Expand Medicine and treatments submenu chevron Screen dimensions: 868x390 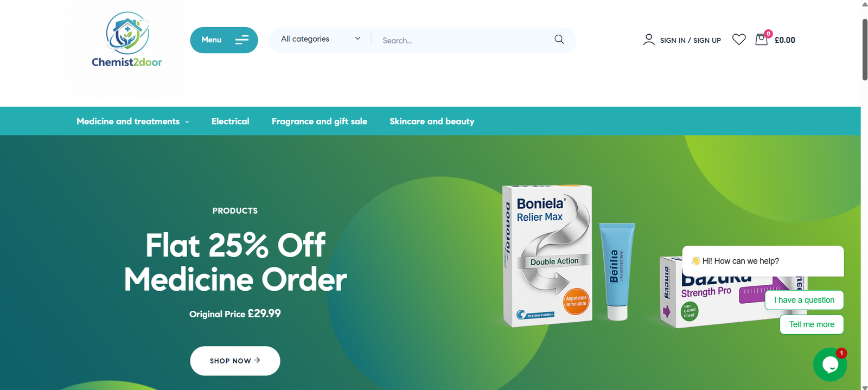pyautogui.click(x=187, y=122)
